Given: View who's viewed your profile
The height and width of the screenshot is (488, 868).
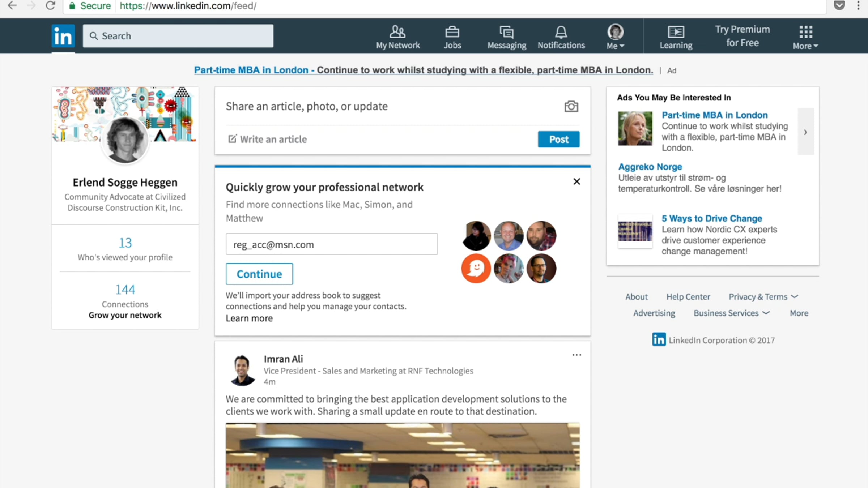Looking at the screenshot, I should 125,249.
